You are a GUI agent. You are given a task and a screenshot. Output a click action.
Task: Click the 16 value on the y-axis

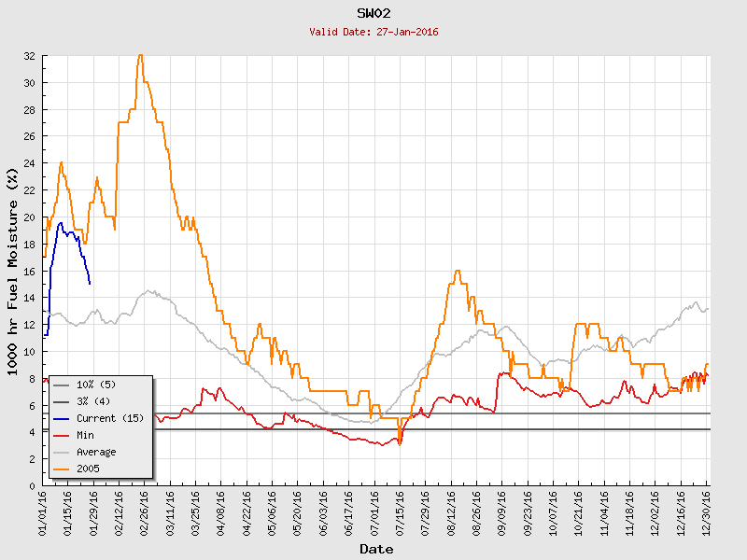click(x=29, y=271)
